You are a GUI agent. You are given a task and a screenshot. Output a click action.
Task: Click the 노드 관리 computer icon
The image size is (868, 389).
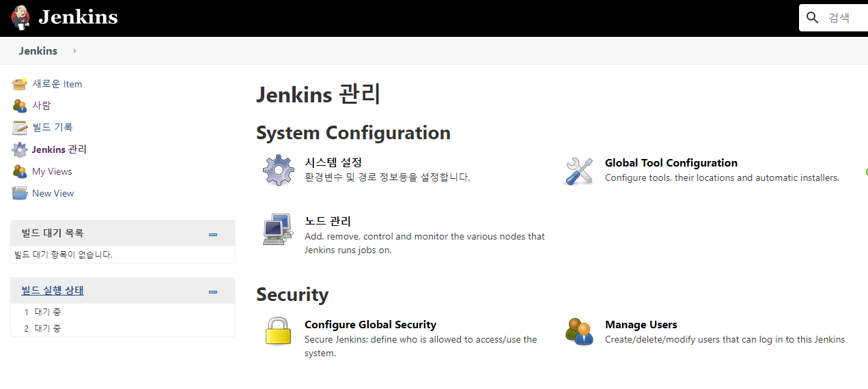coord(278,229)
